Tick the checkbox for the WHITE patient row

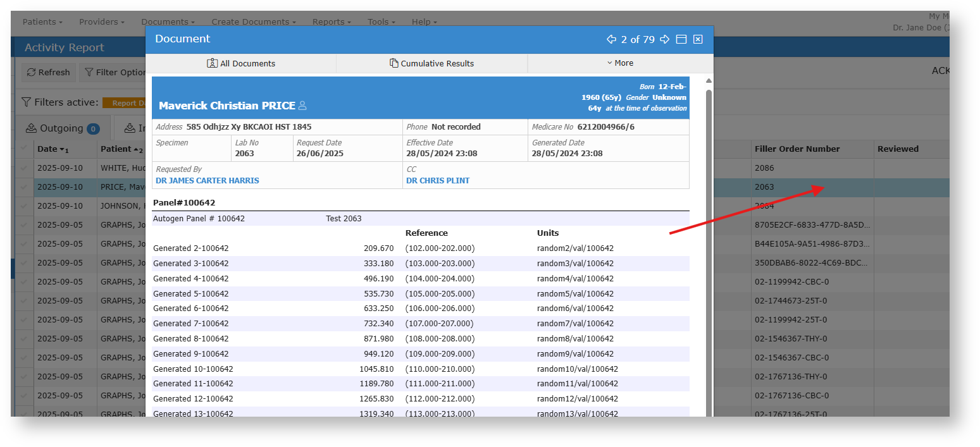pyautogui.click(x=24, y=168)
